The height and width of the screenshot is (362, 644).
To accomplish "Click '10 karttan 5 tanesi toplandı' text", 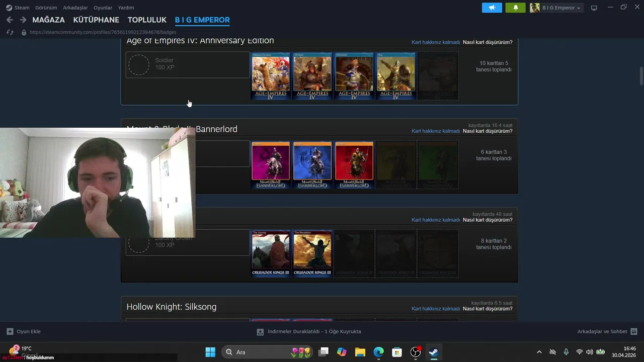I will [494, 66].
